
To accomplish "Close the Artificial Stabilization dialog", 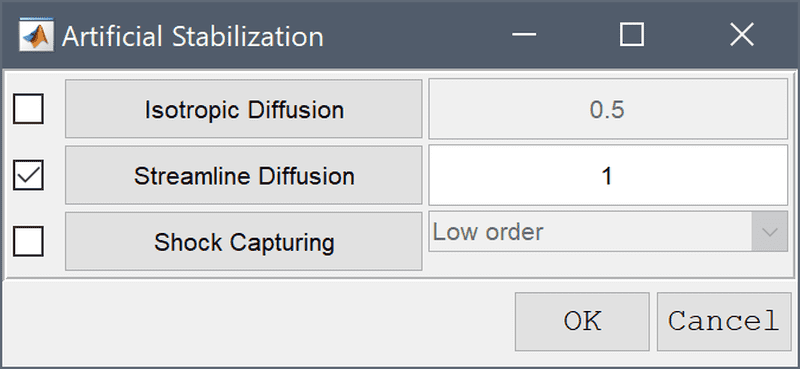I will pyautogui.click(x=742, y=35).
